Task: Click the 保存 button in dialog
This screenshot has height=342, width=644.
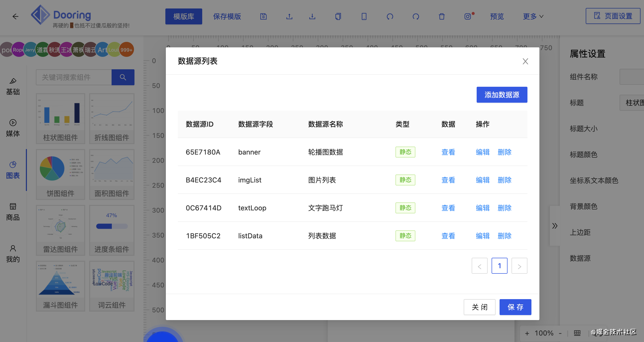Action: [x=515, y=307]
